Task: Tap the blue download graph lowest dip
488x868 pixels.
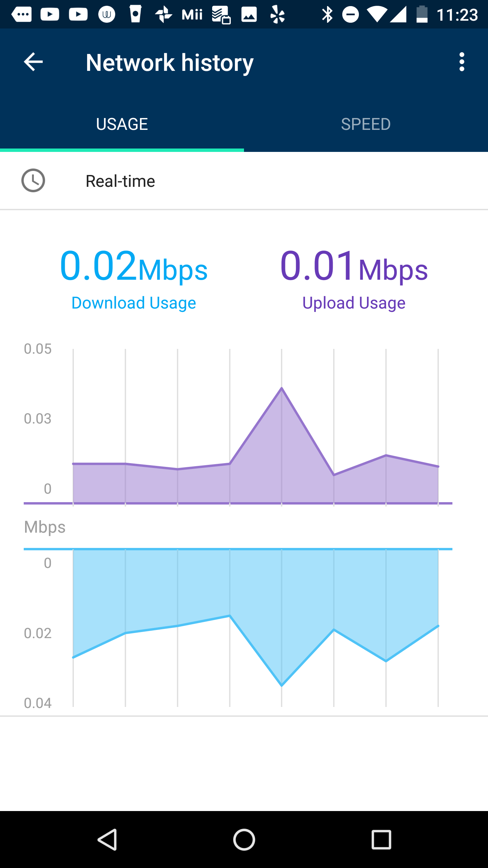Action: point(282,685)
